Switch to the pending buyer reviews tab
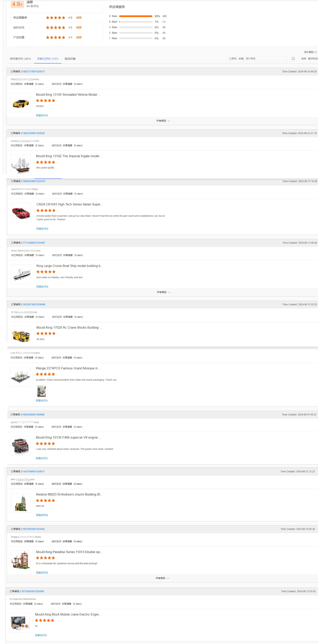 (x=20, y=59)
